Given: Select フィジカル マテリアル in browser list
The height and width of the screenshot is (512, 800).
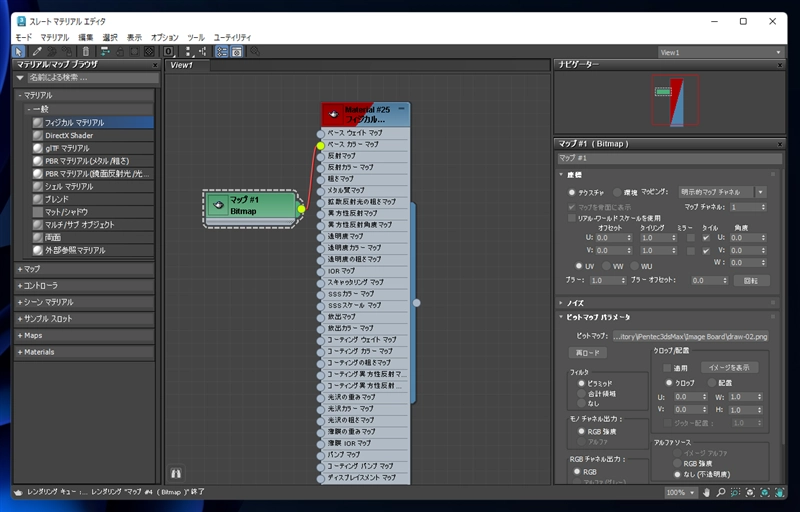Looking at the screenshot, I should 92,122.
